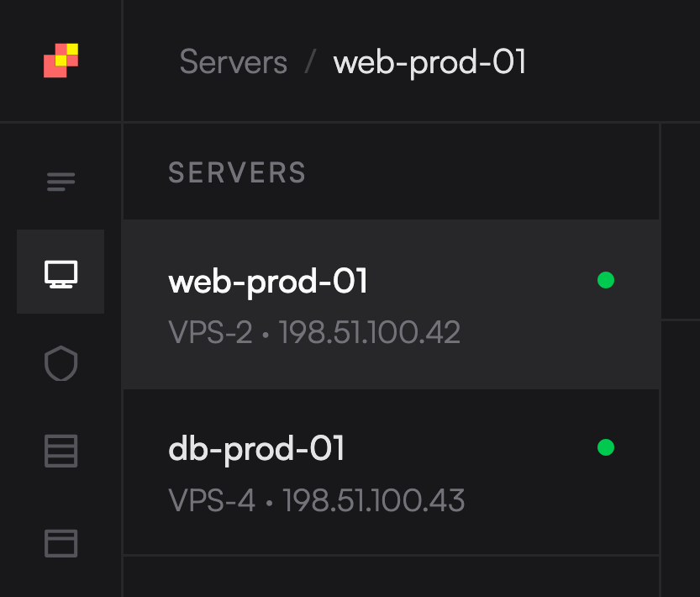Click the green status dot for web-prod-01

605,280
